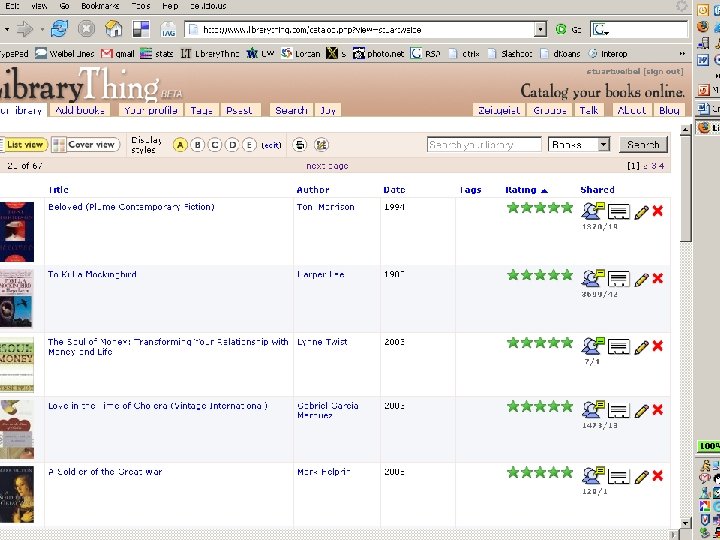This screenshot has height=540, width=720.
Task: Expand the bookmarks toolbar overflow chevron
Action: 682,54
